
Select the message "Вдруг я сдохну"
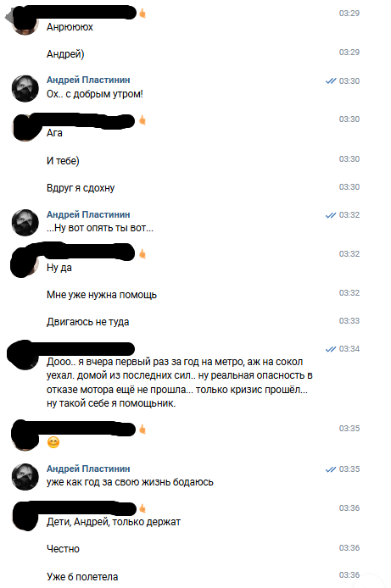(x=81, y=188)
